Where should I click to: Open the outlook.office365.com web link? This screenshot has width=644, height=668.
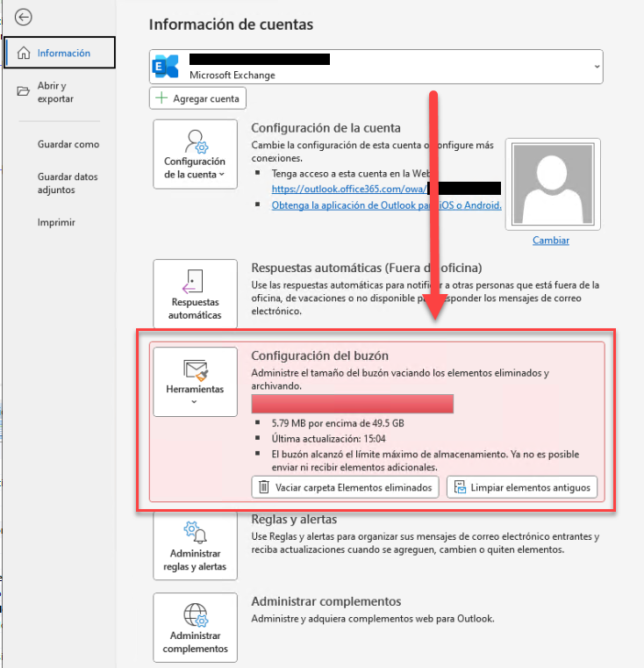point(348,189)
